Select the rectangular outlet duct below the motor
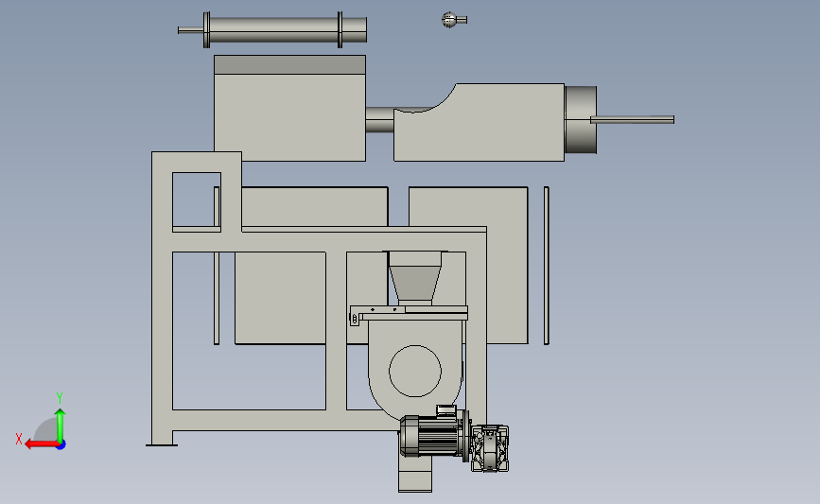 coord(415,474)
